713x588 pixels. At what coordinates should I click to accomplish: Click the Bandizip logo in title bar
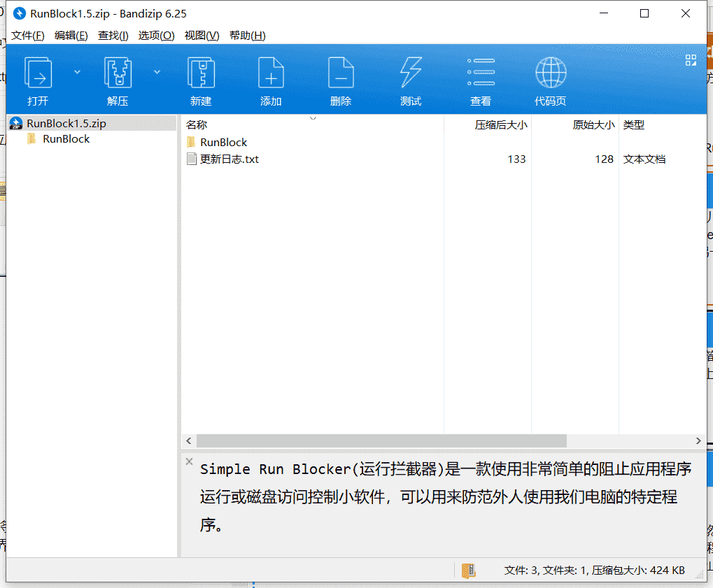point(20,13)
